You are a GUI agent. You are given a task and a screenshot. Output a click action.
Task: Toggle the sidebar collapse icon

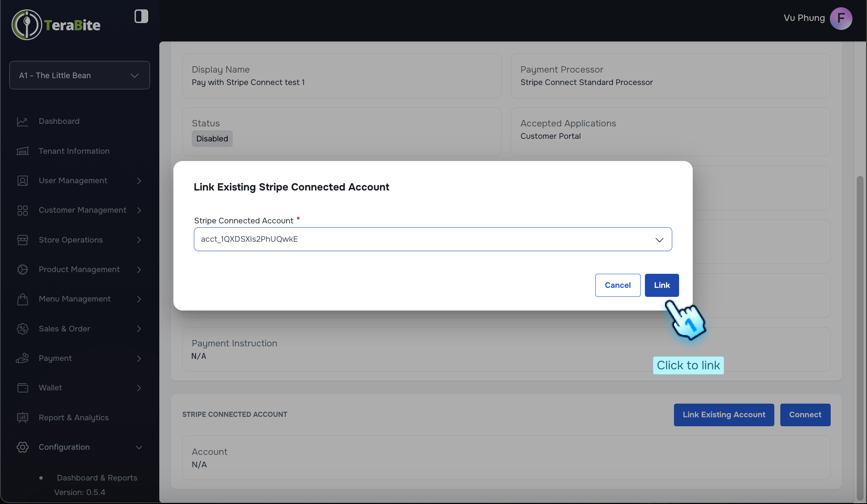pos(141,16)
